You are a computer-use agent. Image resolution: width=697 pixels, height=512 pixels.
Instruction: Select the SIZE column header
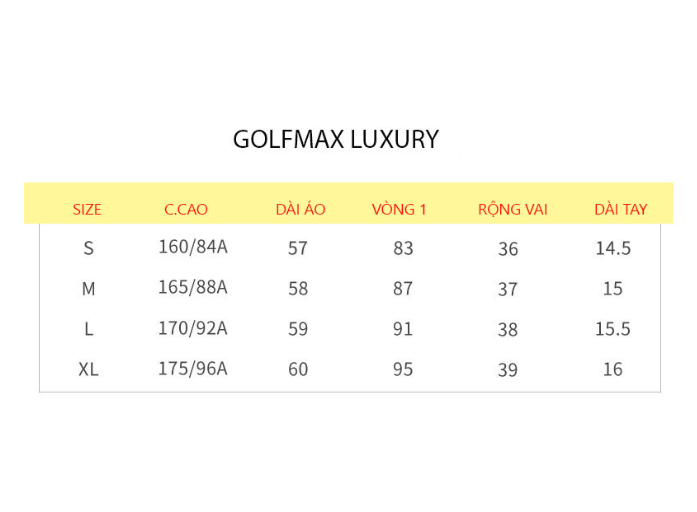coord(87,209)
